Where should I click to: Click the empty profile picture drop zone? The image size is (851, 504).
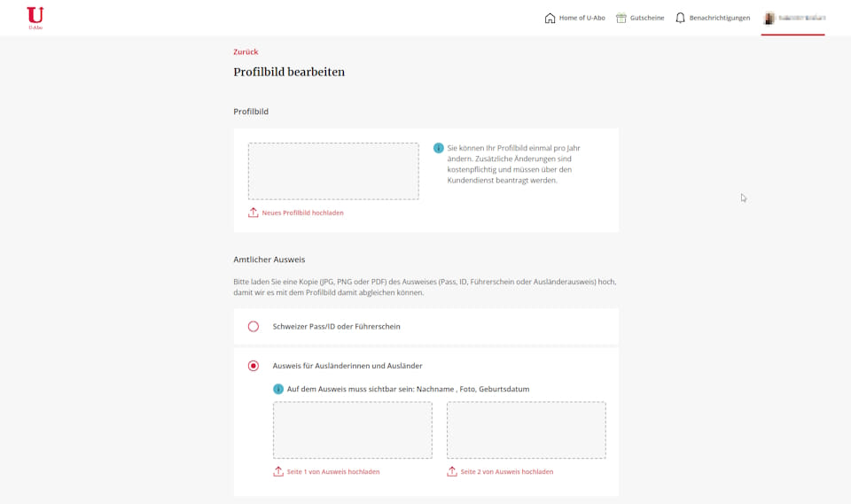pyautogui.click(x=333, y=171)
